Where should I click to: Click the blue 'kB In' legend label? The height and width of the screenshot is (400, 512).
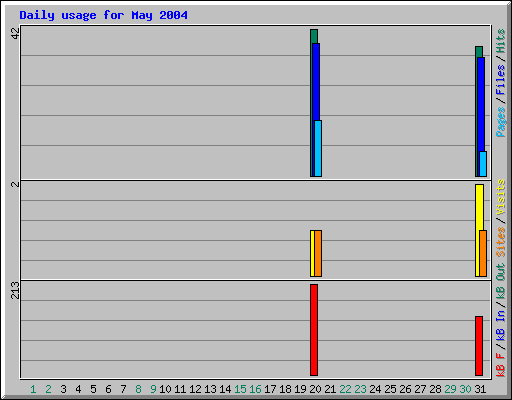point(501,325)
